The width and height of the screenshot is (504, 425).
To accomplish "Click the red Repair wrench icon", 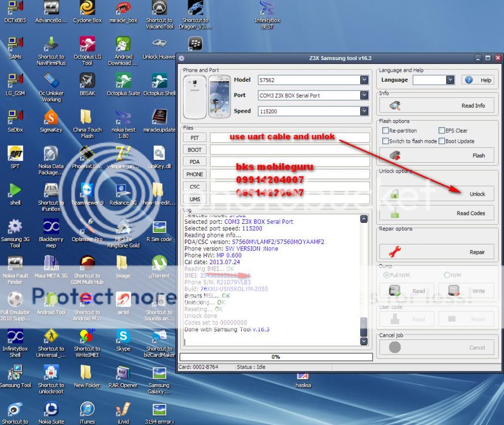I will tap(394, 252).
